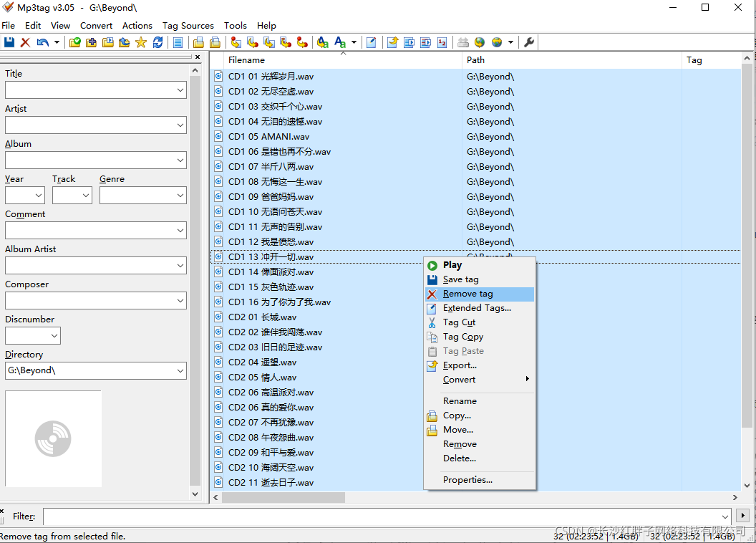Close the tag panel with its X
The image size is (756, 543).
[197, 57]
